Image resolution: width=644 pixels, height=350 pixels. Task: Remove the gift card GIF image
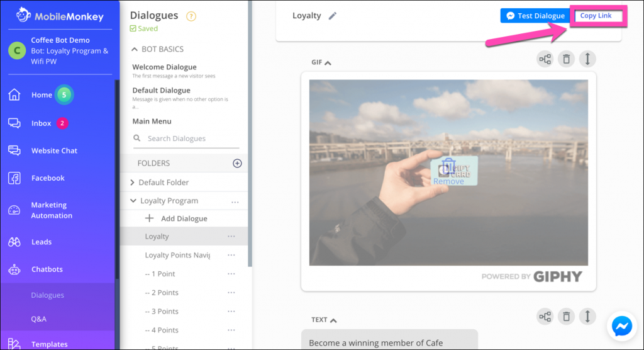(448, 172)
